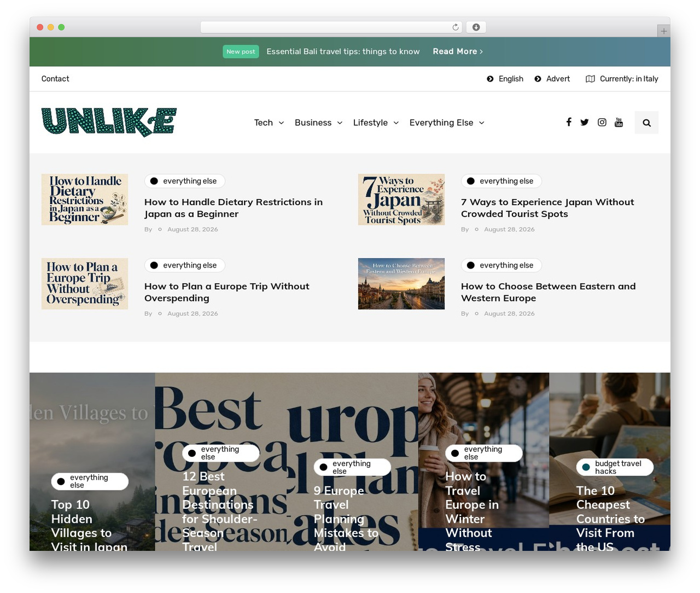The width and height of the screenshot is (700, 593).
Task: Open How to Handle Dietary Restrictions title
Action: click(234, 208)
